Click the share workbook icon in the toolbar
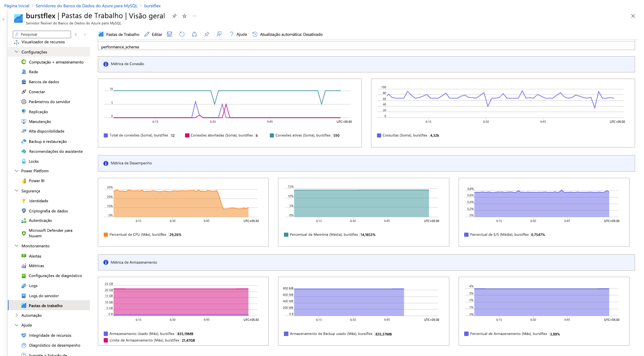 coord(194,34)
